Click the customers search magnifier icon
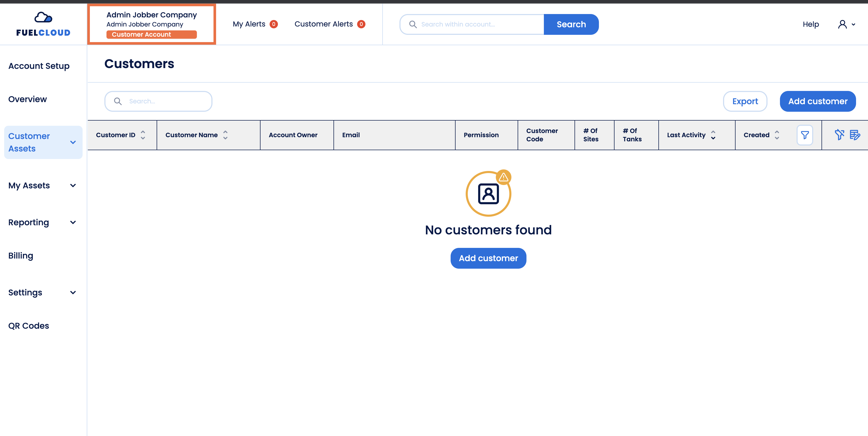The image size is (868, 436). click(118, 101)
